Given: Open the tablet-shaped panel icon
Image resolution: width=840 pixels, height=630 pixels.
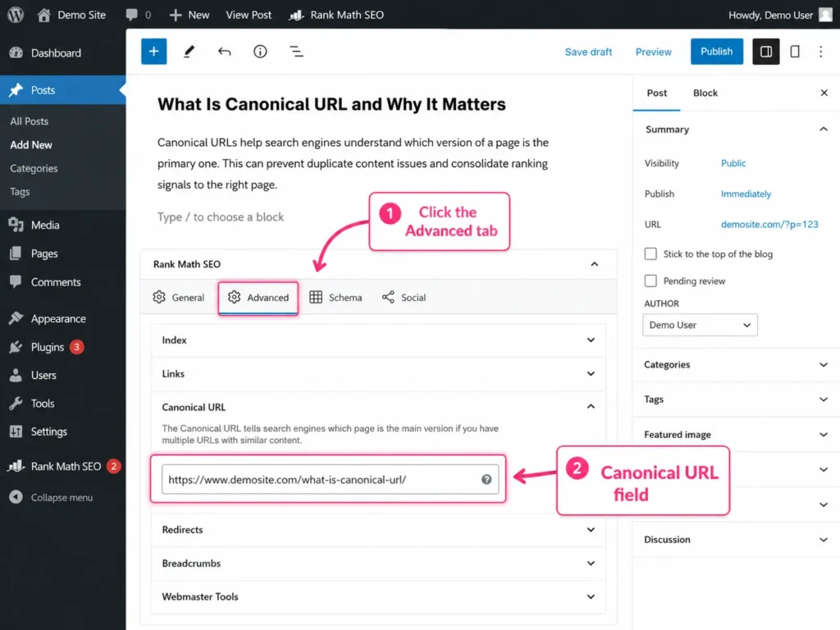Looking at the screenshot, I should coord(795,52).
